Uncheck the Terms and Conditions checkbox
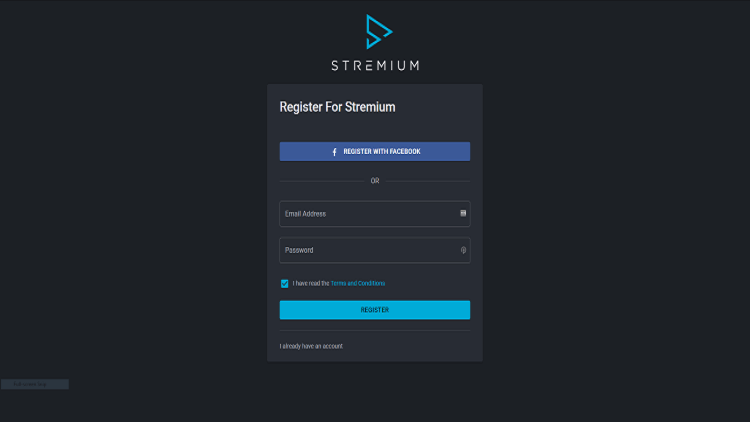Screen dimensions: 750x422 tap(285, 284)
